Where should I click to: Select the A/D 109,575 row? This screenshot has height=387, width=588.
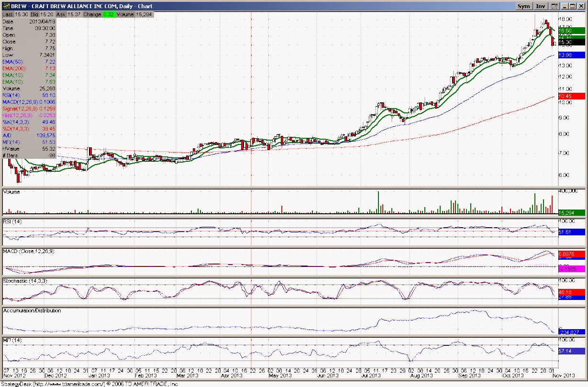[29, 135]
